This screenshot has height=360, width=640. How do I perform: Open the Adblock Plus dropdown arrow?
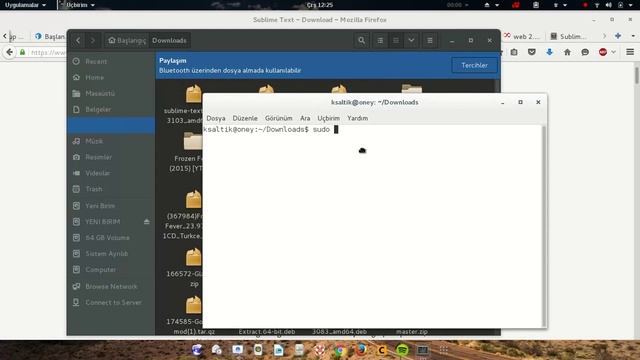613,52
